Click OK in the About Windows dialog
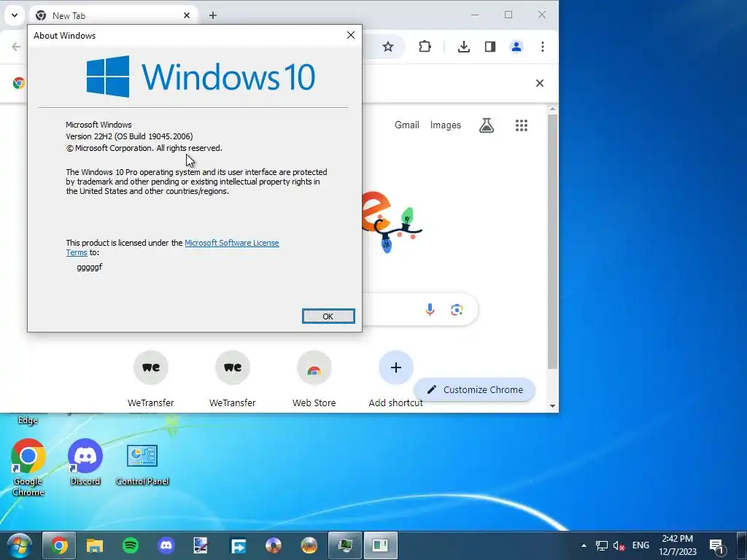Screen dimensions: 747x560 tap(328, 316)
